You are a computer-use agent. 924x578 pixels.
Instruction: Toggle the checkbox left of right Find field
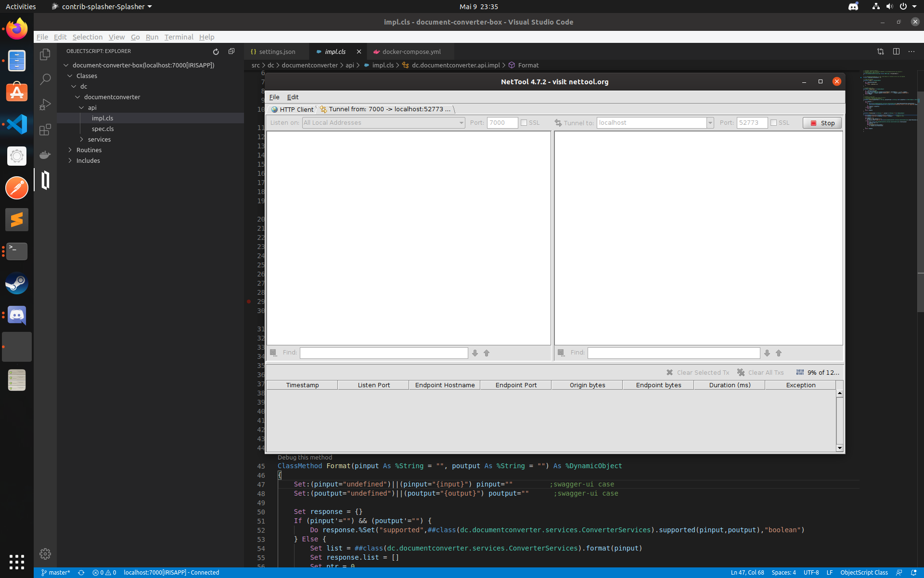click(561, 353)
